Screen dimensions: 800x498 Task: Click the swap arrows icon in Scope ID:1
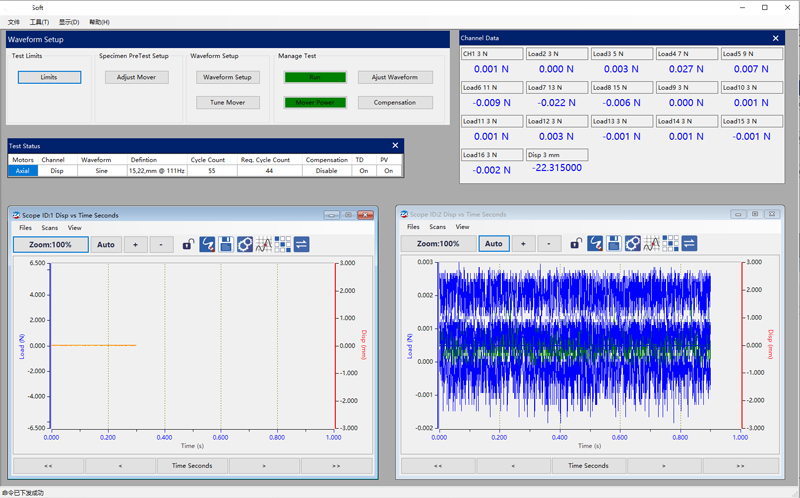point(301,244)
